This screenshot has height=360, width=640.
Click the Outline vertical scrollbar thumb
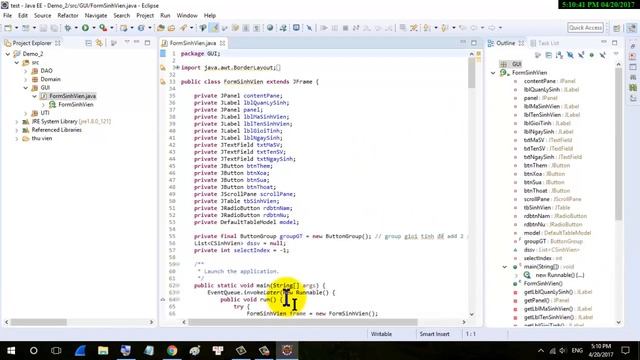click(x=618, y=144)
